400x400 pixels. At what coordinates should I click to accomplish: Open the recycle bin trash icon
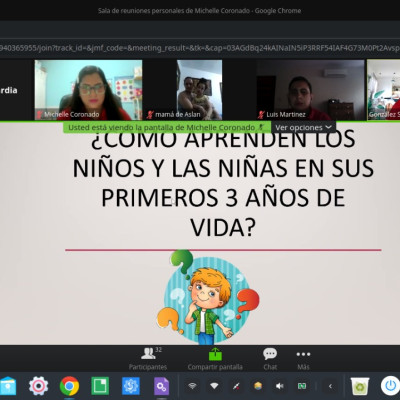(360, 386)
